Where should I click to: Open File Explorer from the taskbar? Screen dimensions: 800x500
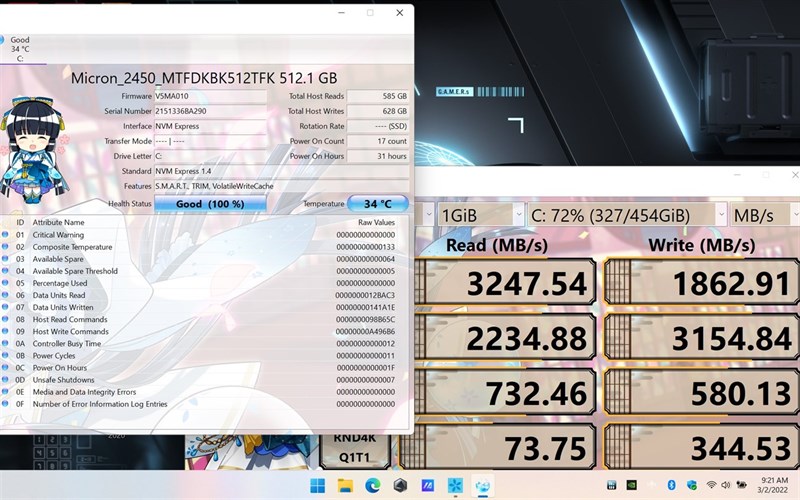345,485
